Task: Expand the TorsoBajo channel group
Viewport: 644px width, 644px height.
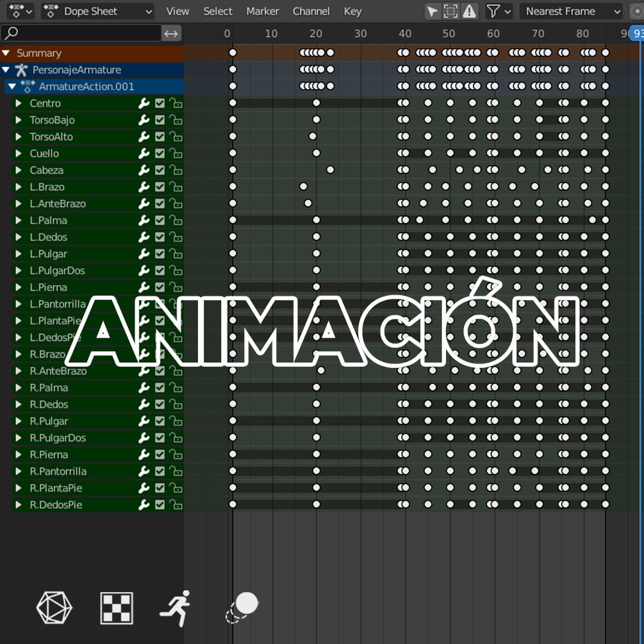Action: coord(18,120)
